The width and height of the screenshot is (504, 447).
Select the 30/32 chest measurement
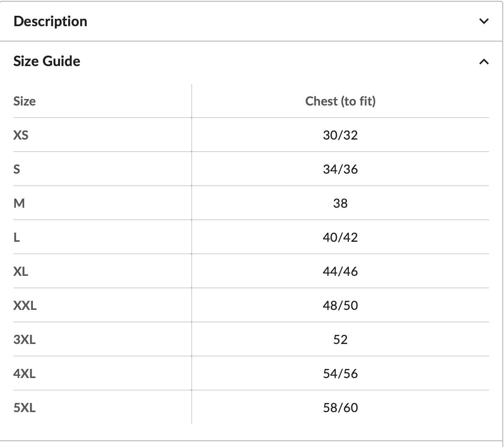[x=340, y=135]
